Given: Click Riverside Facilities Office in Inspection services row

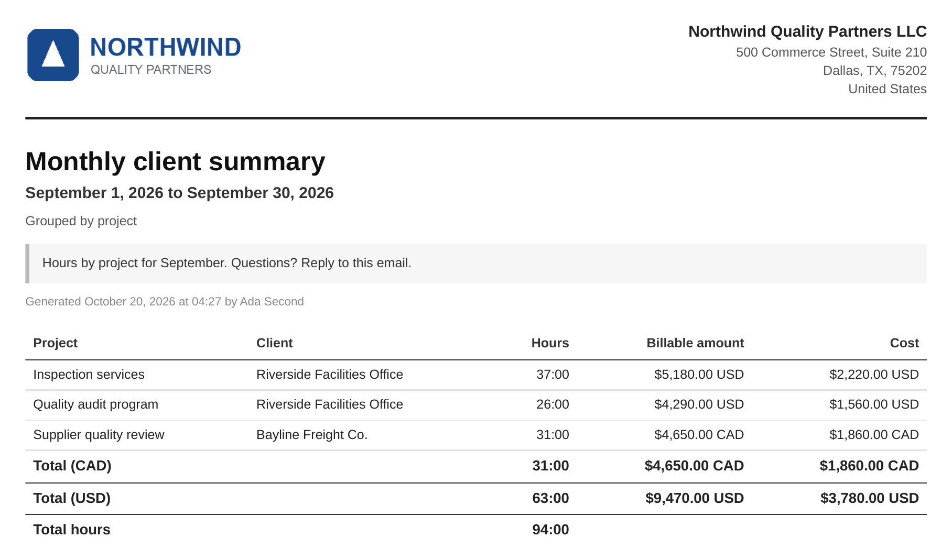Looking at the screenshot, I should coord(330,375).
